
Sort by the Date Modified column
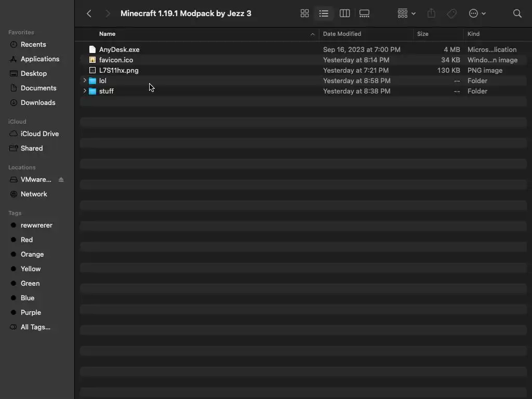[342, 34]
